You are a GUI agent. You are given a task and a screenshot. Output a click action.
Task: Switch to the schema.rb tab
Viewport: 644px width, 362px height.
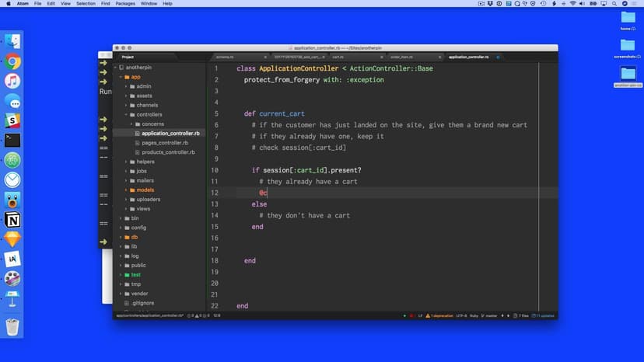click(x=225, y=57)
